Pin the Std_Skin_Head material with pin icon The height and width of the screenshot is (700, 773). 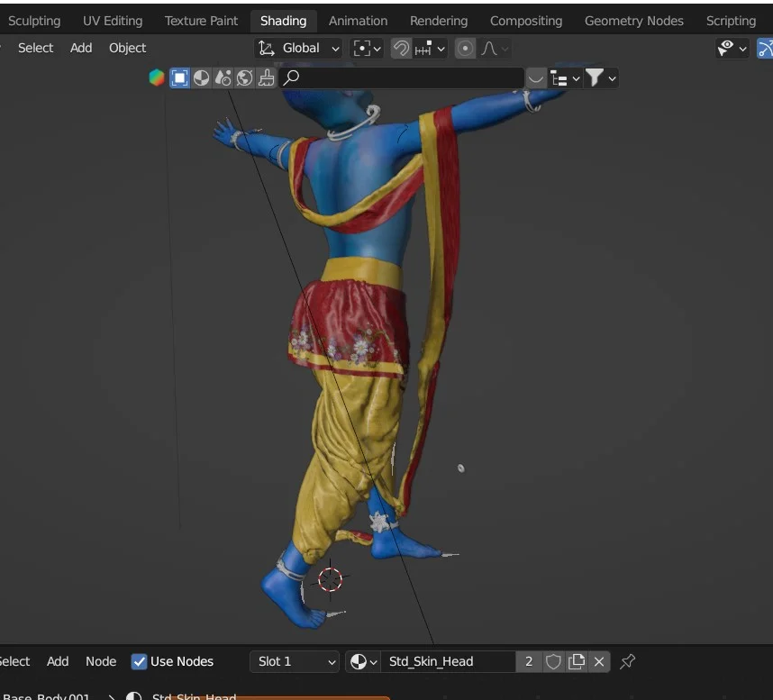tap(627, 661)
